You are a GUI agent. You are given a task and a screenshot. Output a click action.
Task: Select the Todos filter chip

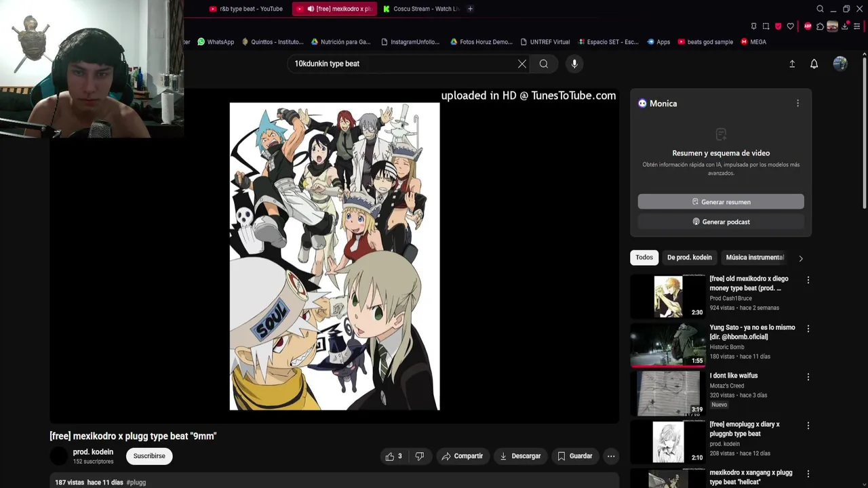pos(644,258)
